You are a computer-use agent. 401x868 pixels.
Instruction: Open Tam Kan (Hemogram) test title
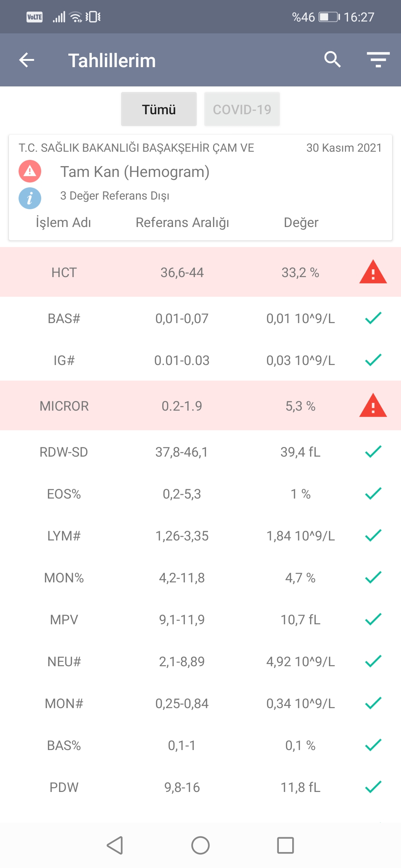(135, 172)
